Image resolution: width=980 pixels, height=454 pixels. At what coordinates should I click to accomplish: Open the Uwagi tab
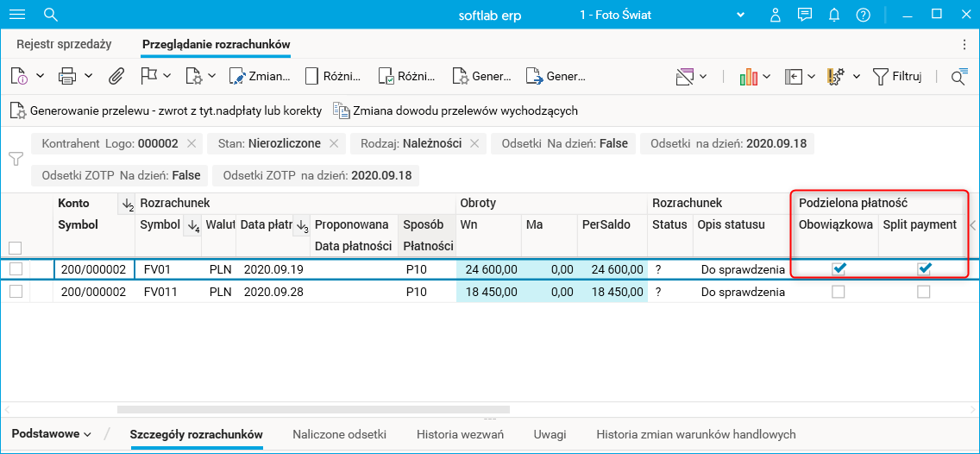(550, 434)
